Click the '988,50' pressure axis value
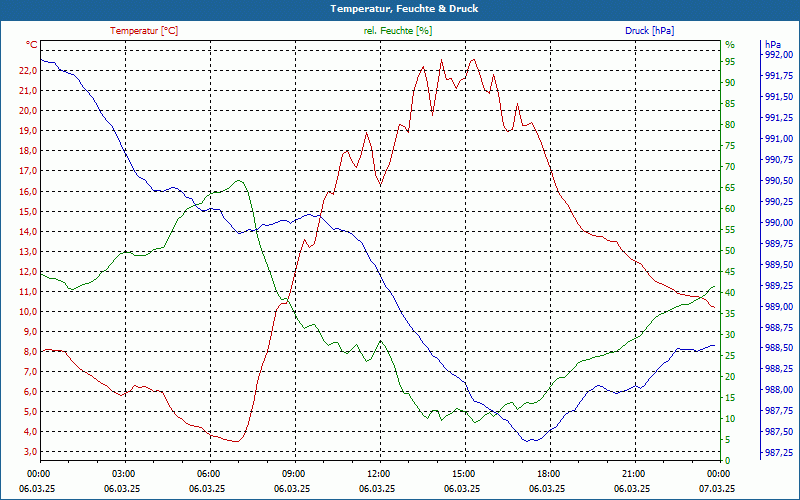The height and width of the screenshot is (500, 800). tap(779, 347)
